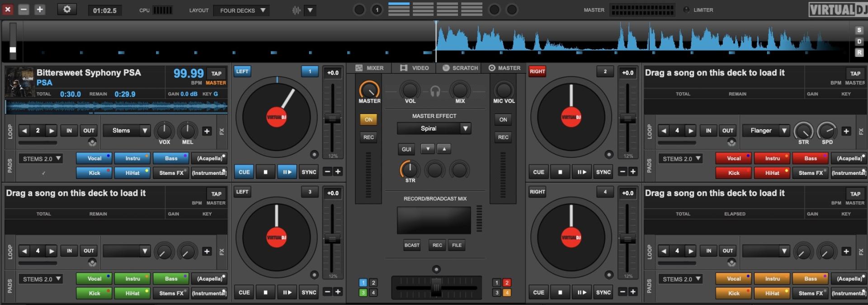Toggle crossfader right assign for deck 2 (red)

click(507, 282)
